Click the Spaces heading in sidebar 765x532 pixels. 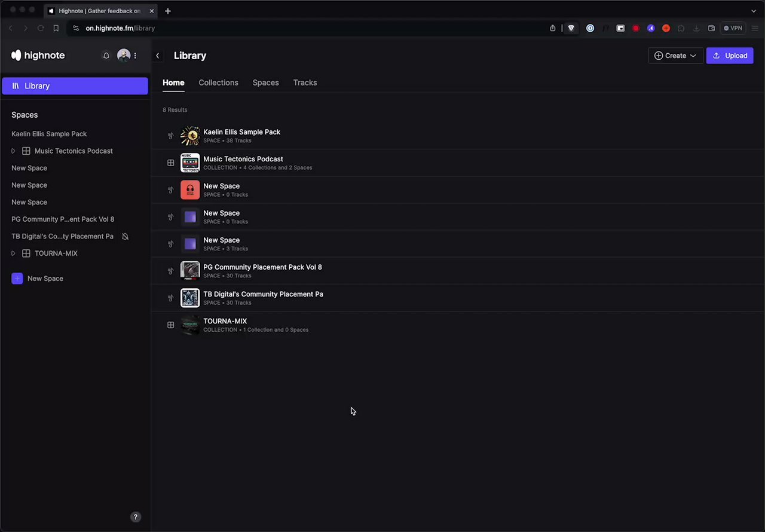tap(25, 115)
